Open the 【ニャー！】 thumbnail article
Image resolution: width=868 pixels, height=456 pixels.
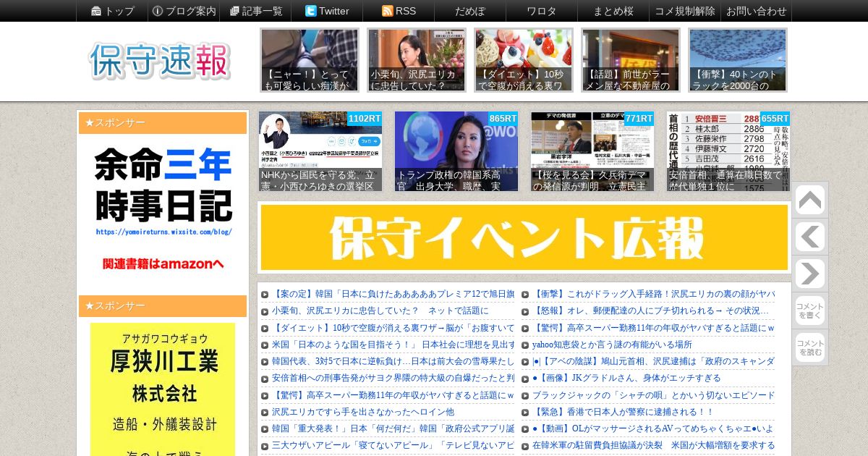point(310,60)
